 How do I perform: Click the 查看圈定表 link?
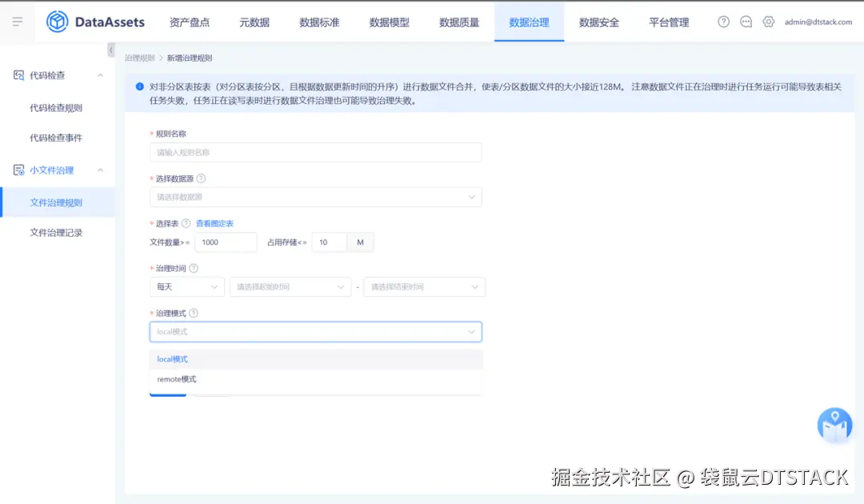pyautogui.click(x=215, y=224)
